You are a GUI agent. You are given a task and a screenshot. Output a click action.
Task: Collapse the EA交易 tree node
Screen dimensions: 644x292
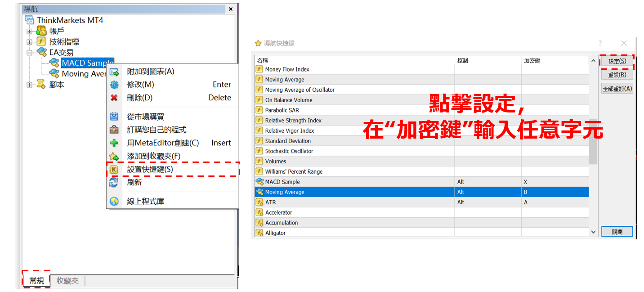click(x=30, y=53)
